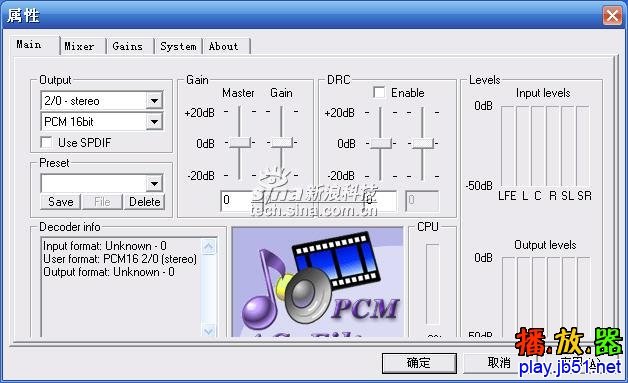Click the disabled DRC value field
The image size is (628, 383).
(422, 201)
